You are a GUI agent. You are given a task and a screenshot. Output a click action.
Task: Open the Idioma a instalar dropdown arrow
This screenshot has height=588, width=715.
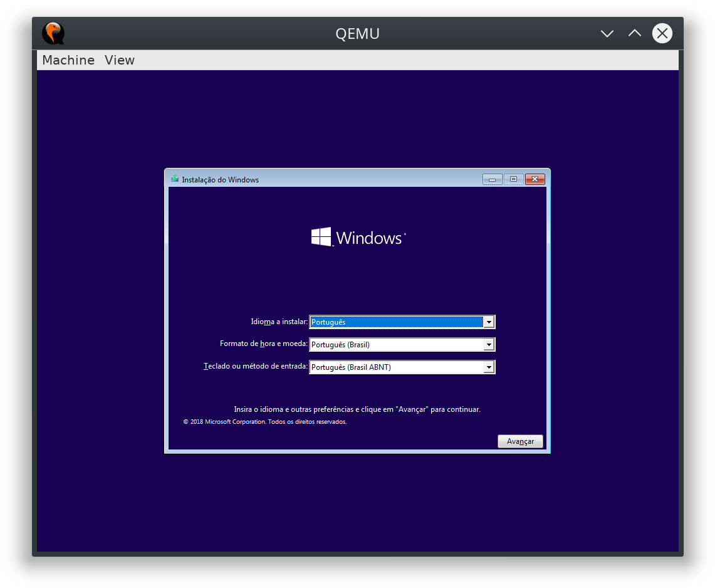pos(489,322)
